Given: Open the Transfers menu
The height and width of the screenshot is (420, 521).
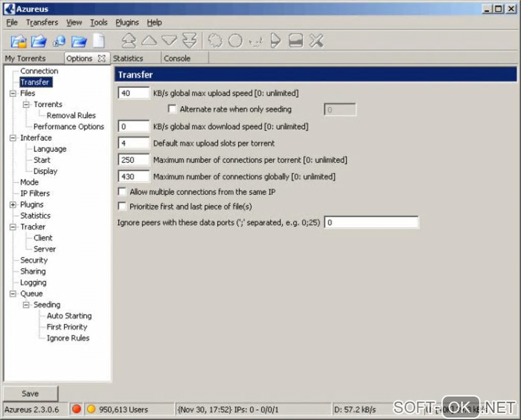Looking at the screenshot, I should click(42, 22).
